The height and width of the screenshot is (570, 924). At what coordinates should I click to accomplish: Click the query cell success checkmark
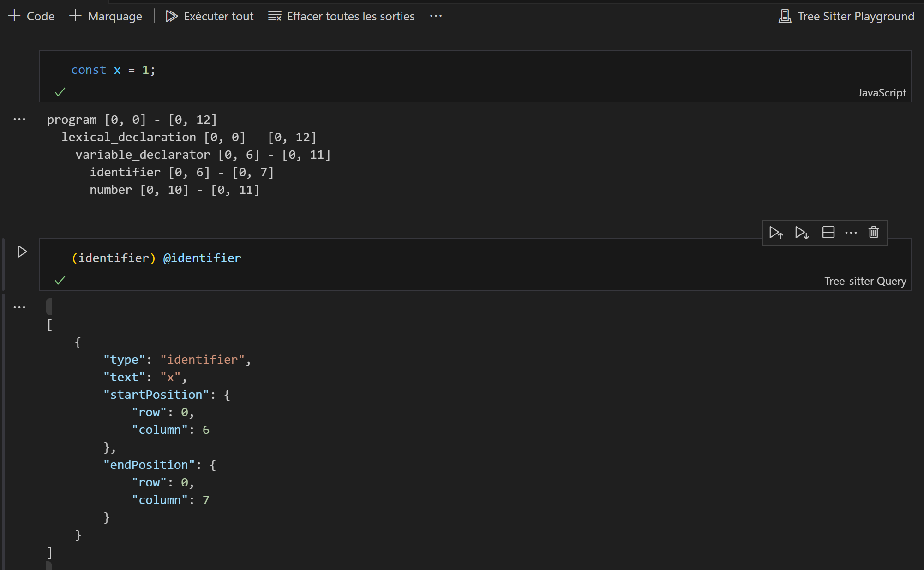pyautogui.click(x=60, y=280)
